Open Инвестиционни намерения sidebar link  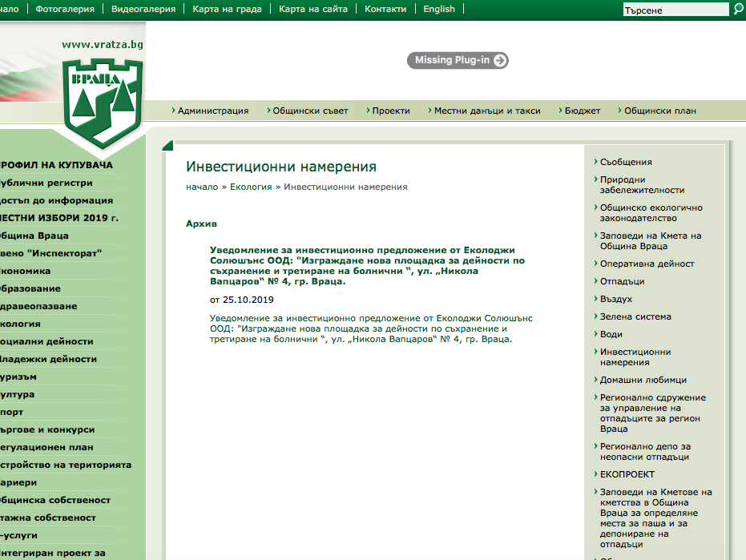point(635,357)
